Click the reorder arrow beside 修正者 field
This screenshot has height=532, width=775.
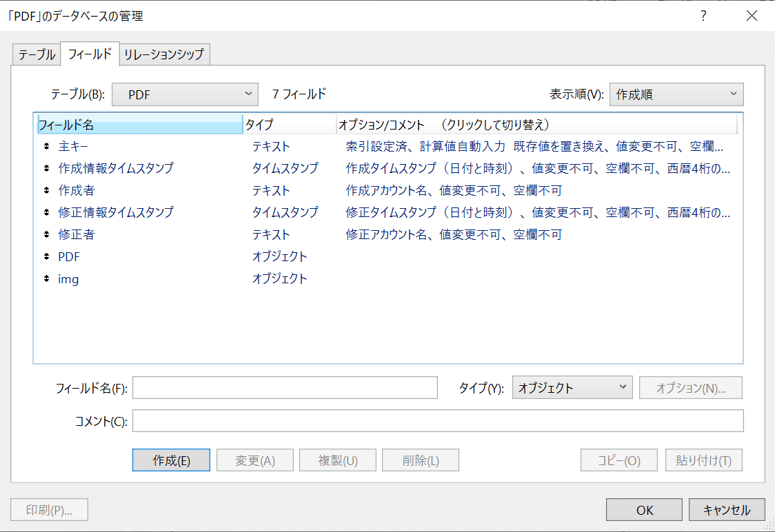point(46,234)
